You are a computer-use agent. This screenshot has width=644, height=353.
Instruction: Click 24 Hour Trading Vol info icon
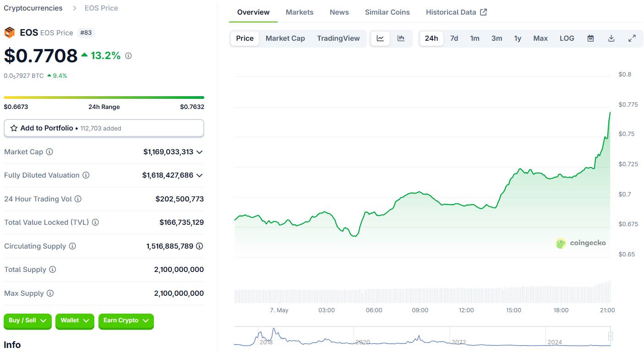tap(78, 199)
